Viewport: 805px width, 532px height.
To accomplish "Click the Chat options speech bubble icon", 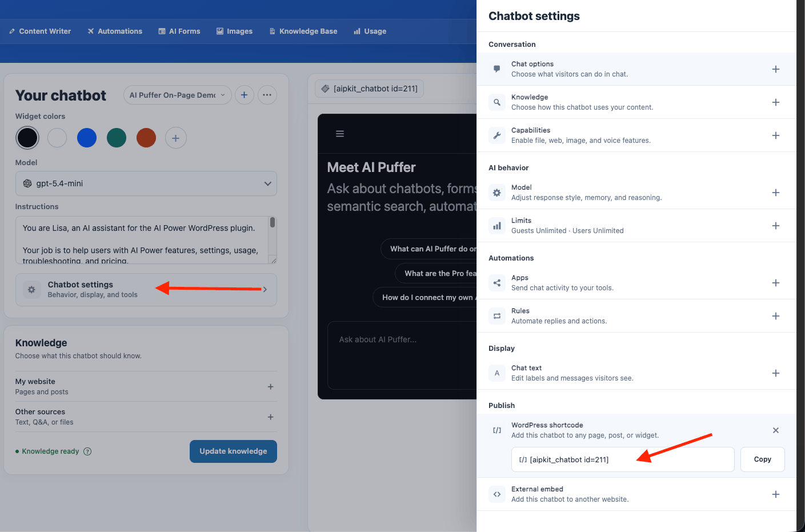I will (x=497, y=69).
